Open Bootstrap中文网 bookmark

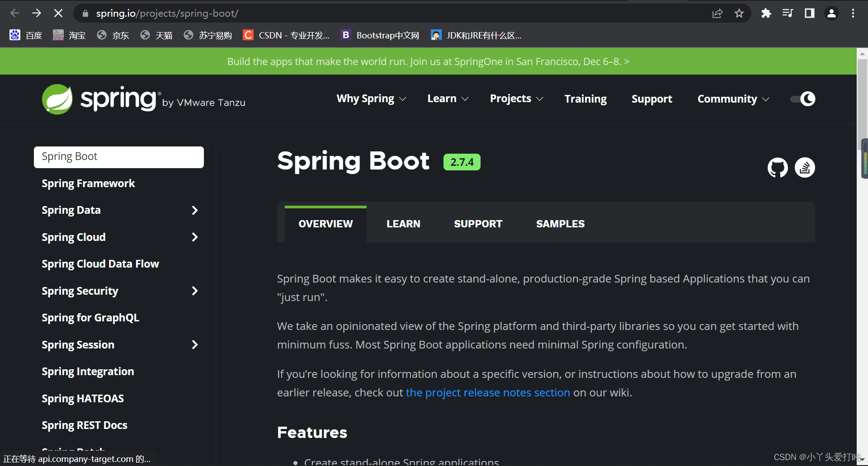pyautogui.click(x=380, y=35)
